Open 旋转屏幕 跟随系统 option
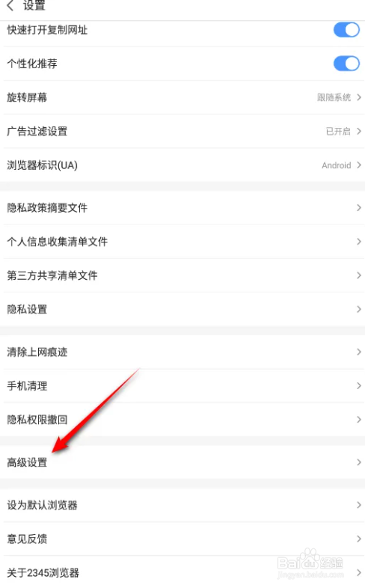The width and height of the screenshot is (365, 588). click(x=182, y=97)
